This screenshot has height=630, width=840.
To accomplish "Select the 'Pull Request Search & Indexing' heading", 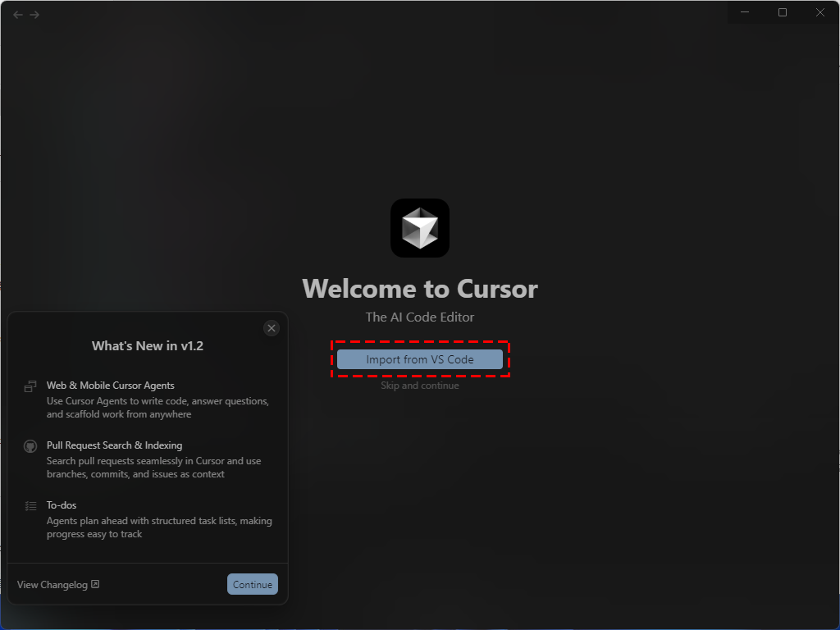I will click(x=114, y=445).
